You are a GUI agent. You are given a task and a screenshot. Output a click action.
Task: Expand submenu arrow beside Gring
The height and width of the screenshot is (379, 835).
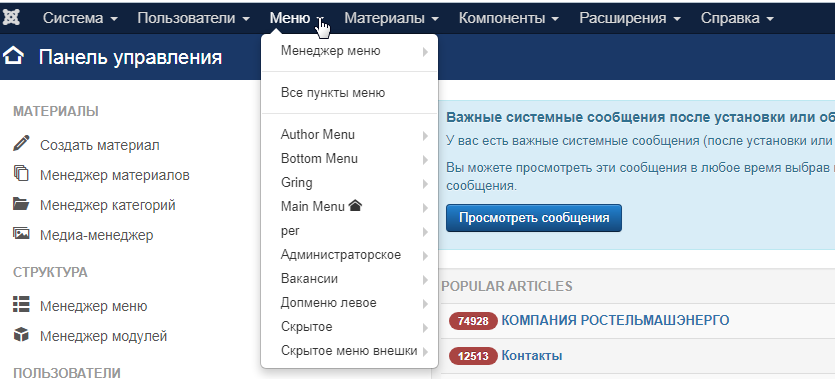pyautogui.click(x=425, y=184)
